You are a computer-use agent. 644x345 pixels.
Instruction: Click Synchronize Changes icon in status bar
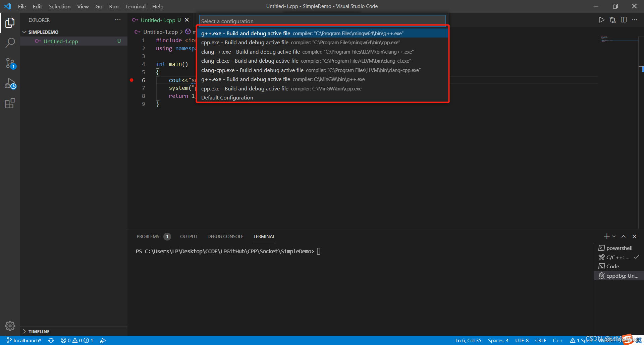pos(51,340)
